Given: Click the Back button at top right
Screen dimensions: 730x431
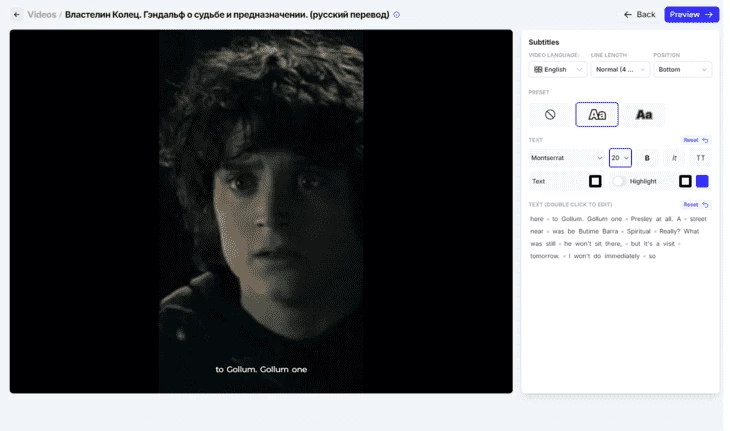Looking at the screenshot, I should pyautogui.click(x=640, y=15).
